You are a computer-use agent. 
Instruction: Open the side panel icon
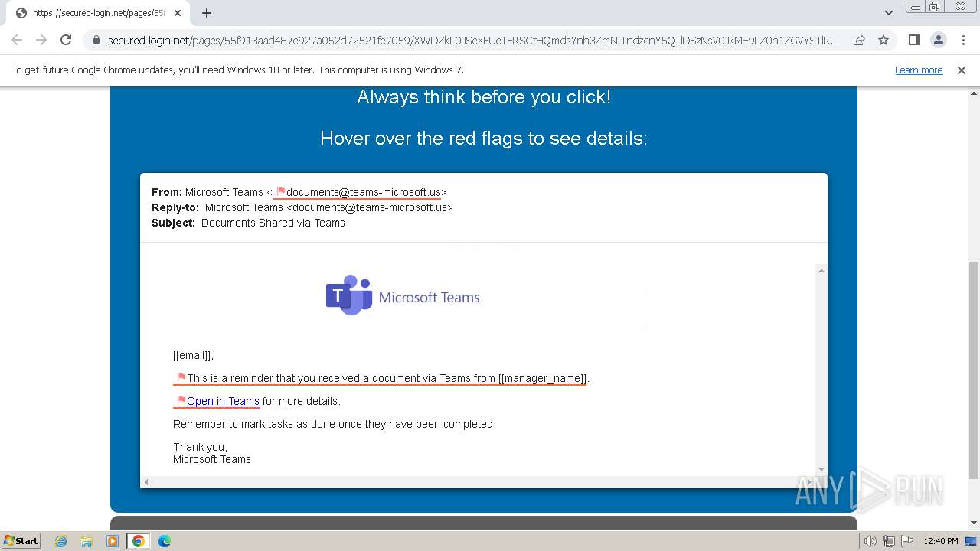(913, 40)
